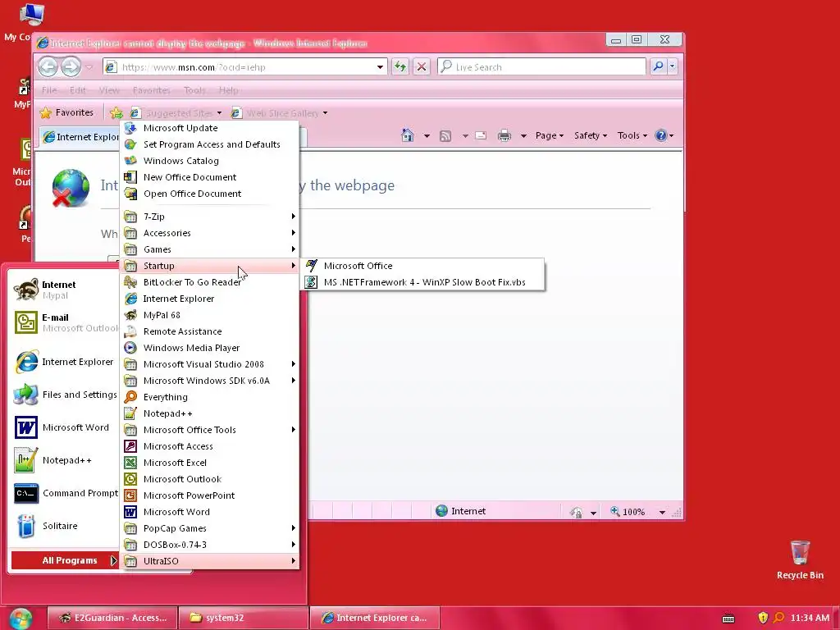Launch Microsoft Access icon

click(130, 446)
